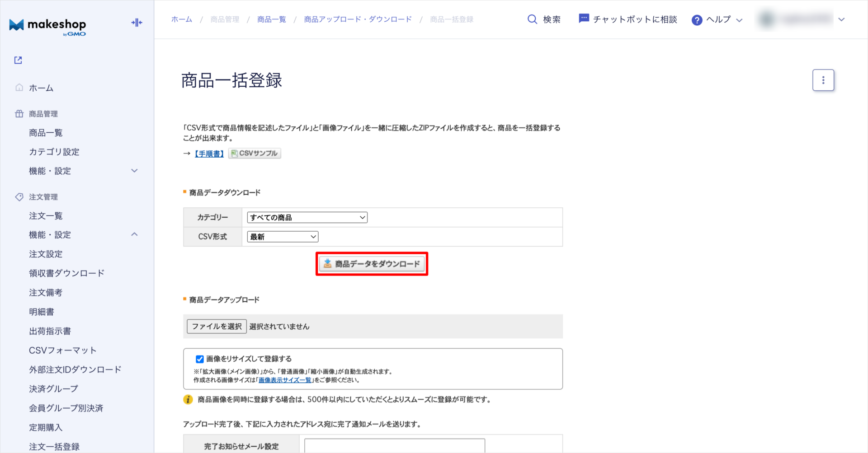Expand 機能・設定 under 商品管理
Viewport: 868px width, 453px height.
pyautogui.click(x=134, y=171)
